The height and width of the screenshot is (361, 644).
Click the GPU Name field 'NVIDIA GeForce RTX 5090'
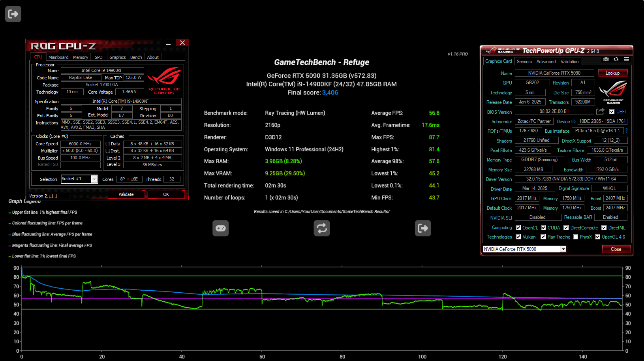(554, 73)
